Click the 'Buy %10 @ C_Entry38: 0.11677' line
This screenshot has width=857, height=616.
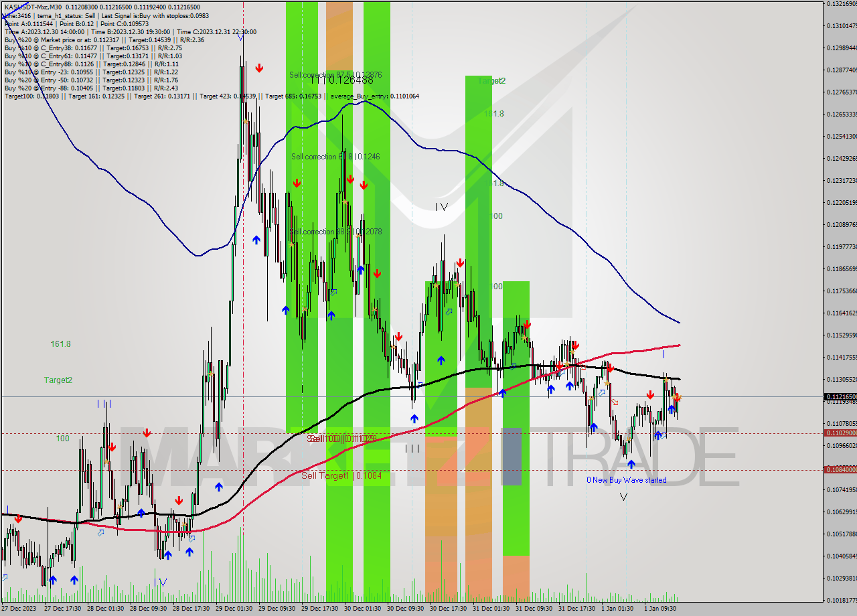(x=92, y=48)
